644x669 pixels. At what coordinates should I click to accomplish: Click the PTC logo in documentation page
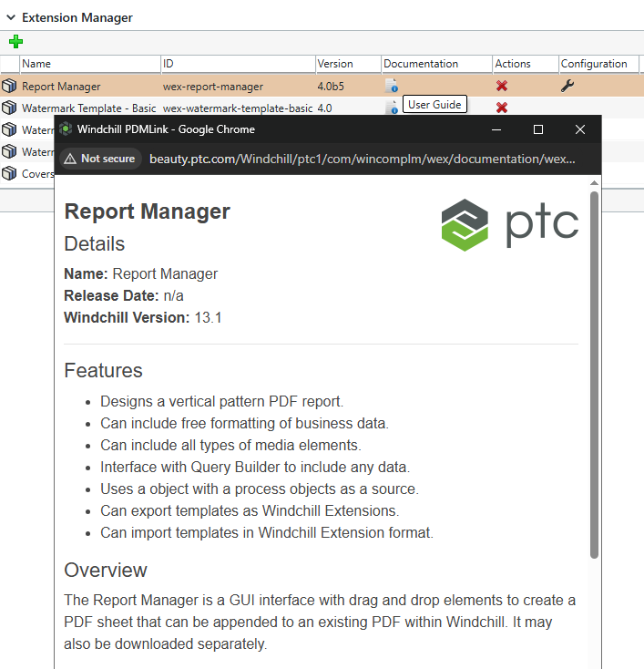510,224
